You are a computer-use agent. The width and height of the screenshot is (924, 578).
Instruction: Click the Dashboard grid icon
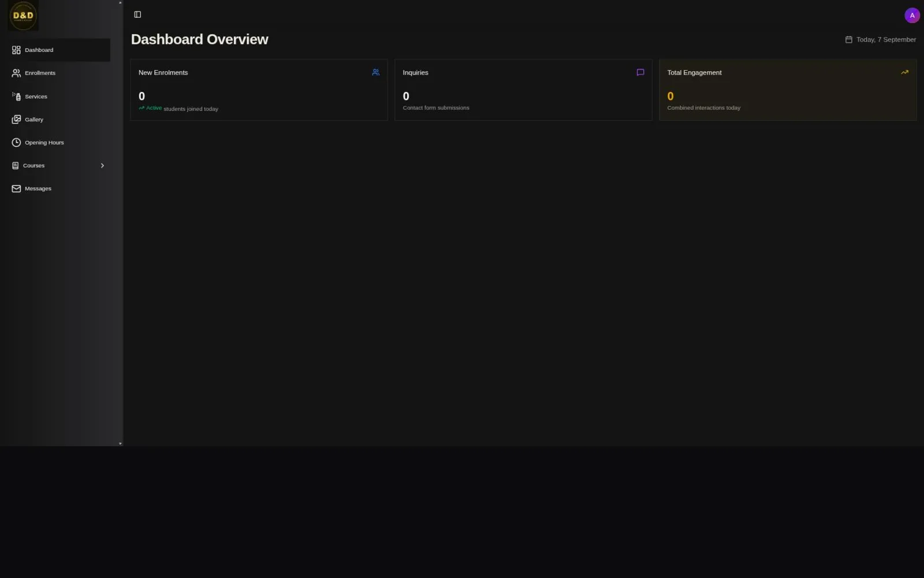16,50
